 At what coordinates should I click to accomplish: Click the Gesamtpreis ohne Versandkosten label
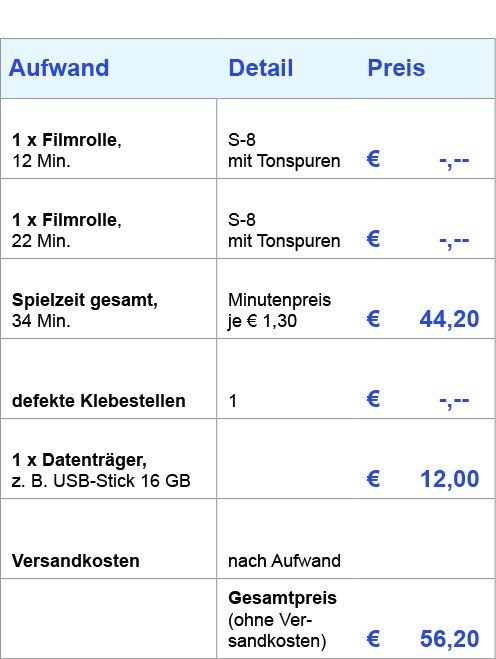click(x=282, y=619)
